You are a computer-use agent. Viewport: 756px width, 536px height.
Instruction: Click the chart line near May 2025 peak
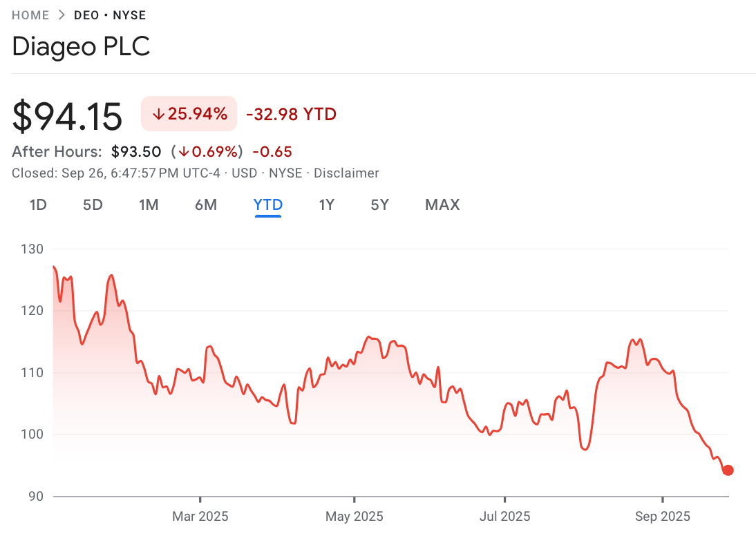click(368, 336)
